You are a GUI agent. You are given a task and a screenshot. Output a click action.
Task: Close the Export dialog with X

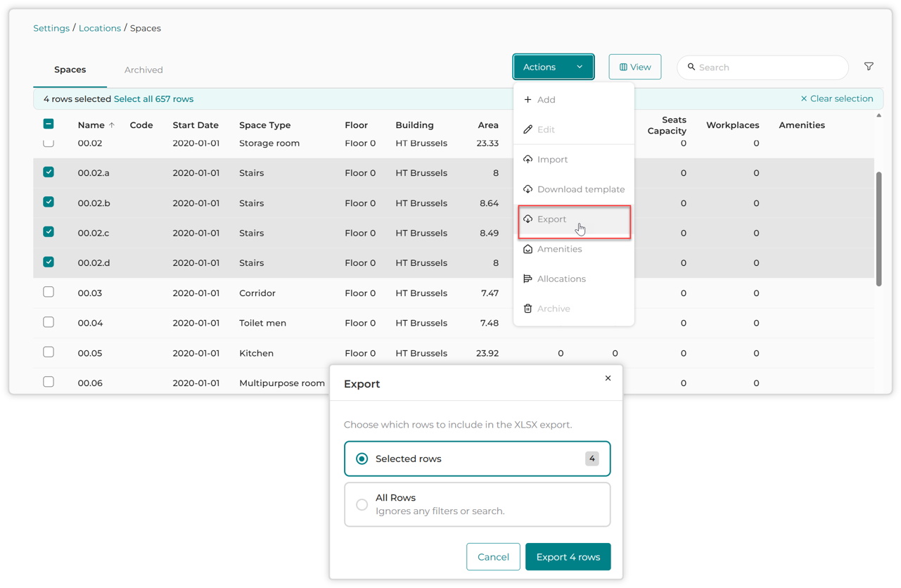coord(608,378)
